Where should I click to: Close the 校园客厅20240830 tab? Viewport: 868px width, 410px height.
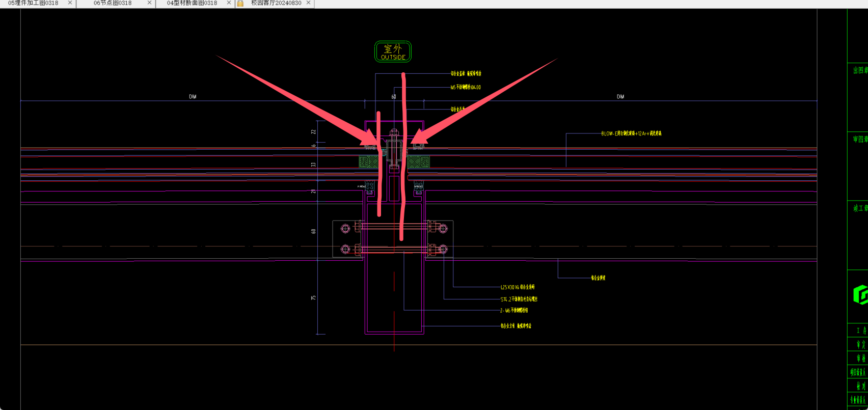[308, 3]
